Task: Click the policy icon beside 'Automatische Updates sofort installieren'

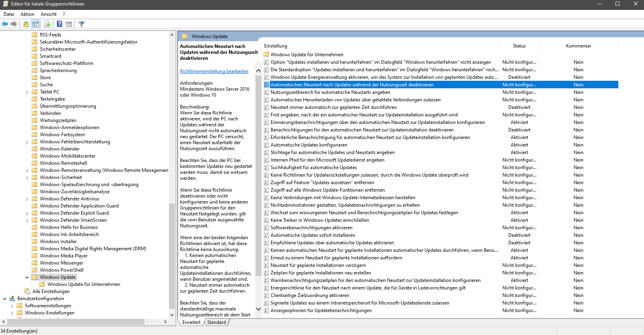Action: click(x=267, y=235)
